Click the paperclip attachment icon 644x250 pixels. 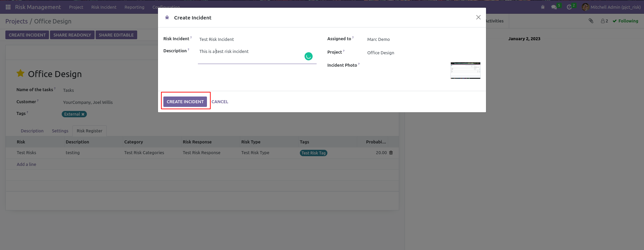[591, 21]
